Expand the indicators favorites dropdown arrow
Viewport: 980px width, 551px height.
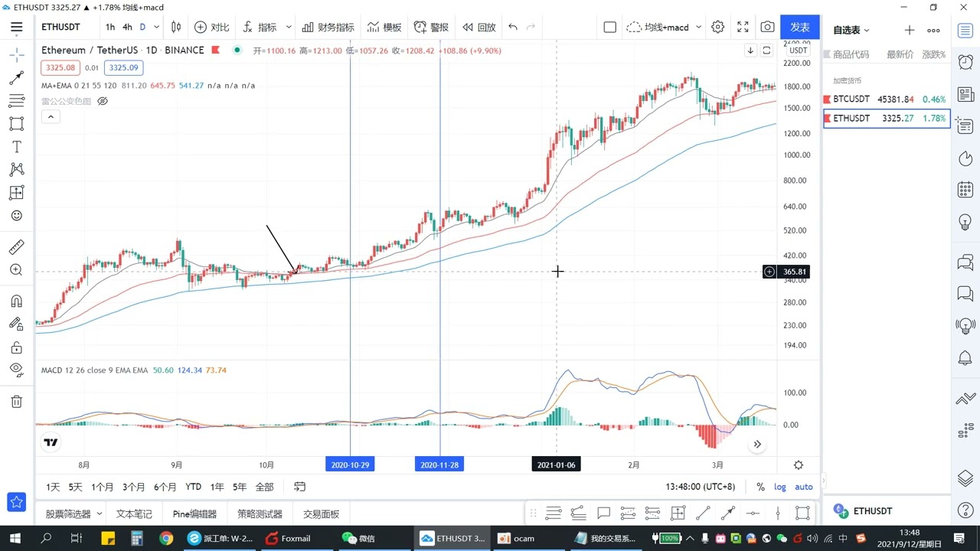point(289,27)
